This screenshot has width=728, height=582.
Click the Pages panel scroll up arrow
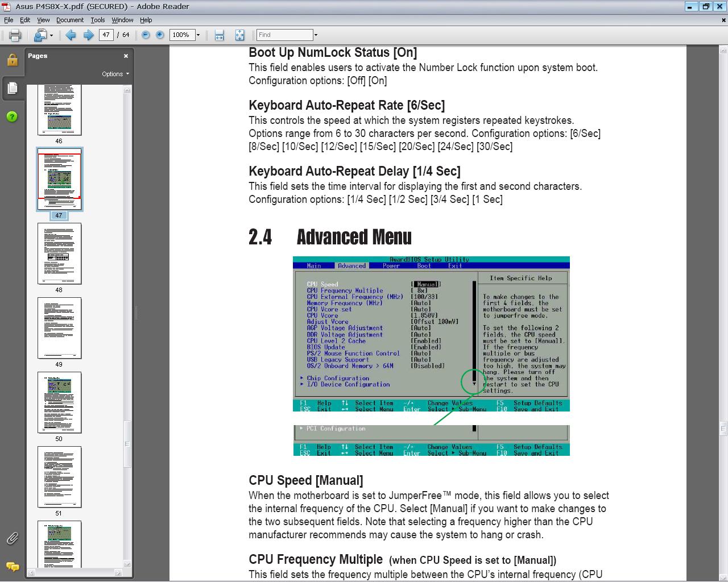point(127,89)
